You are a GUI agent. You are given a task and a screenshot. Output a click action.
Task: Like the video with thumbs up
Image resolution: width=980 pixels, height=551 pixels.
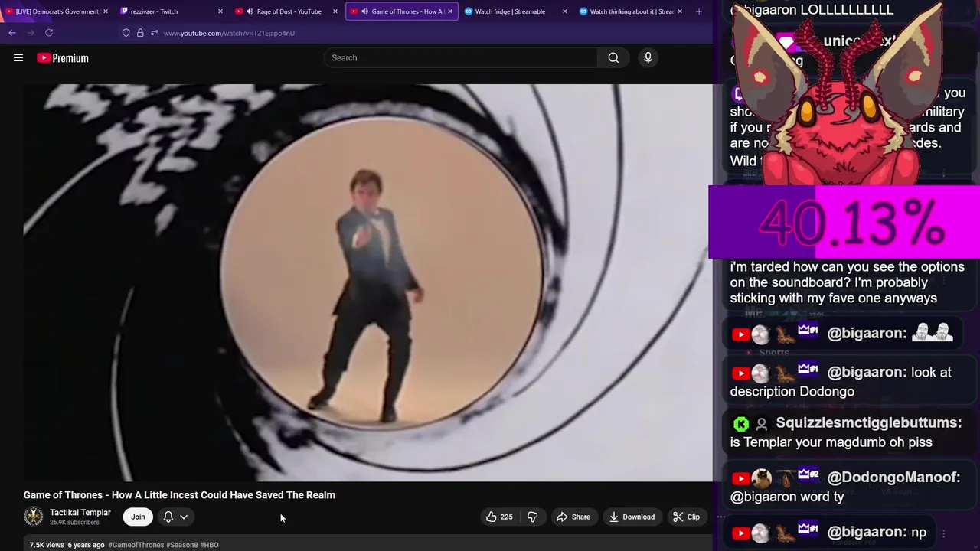(x=498, y=517)
